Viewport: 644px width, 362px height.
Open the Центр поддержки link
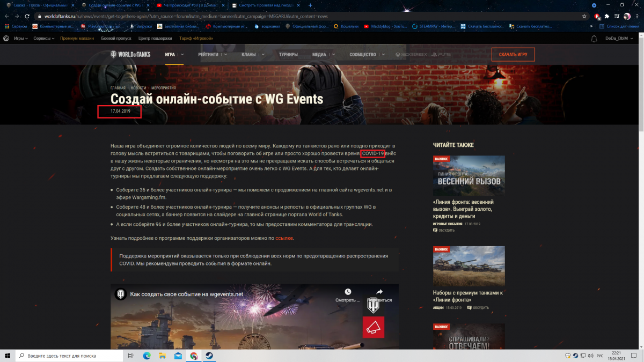pyautogui.click(x=155, y=39)
